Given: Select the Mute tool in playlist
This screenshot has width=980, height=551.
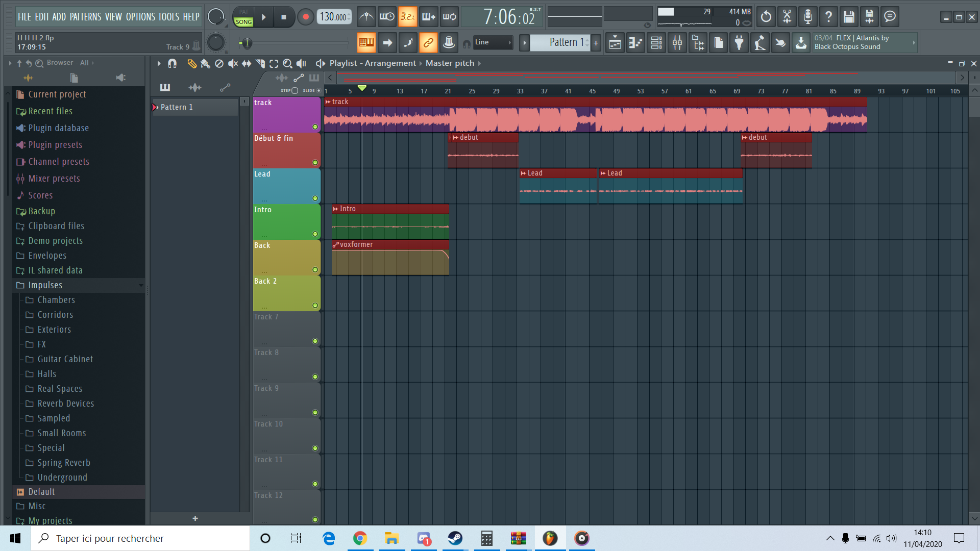Looking at the screenshot, I should click(x=233, y=63).
